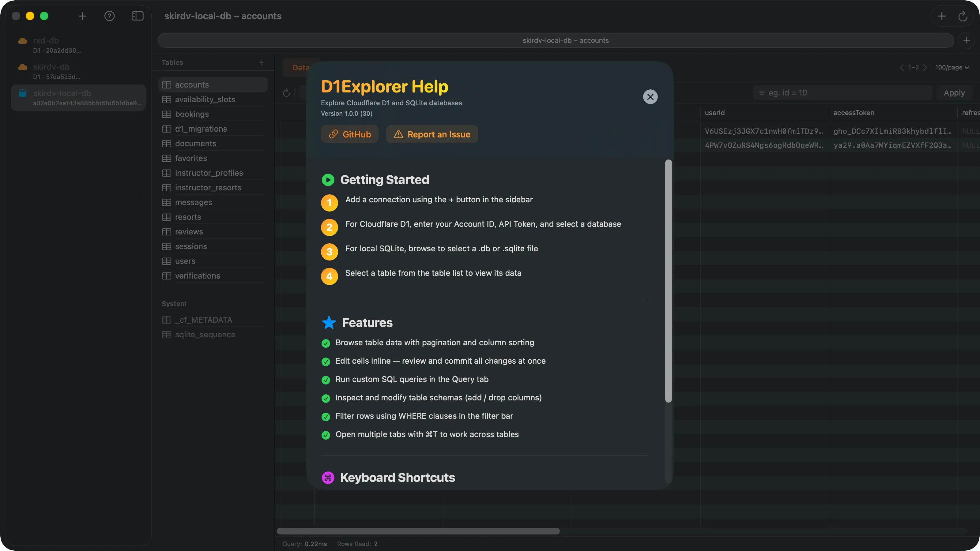Click the add table plus icon

point(261,63)
